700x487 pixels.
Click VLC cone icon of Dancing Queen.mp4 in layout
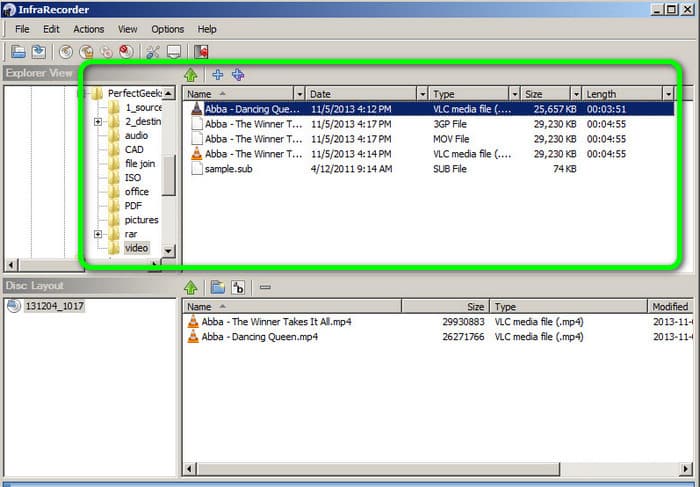pos(193,337)
